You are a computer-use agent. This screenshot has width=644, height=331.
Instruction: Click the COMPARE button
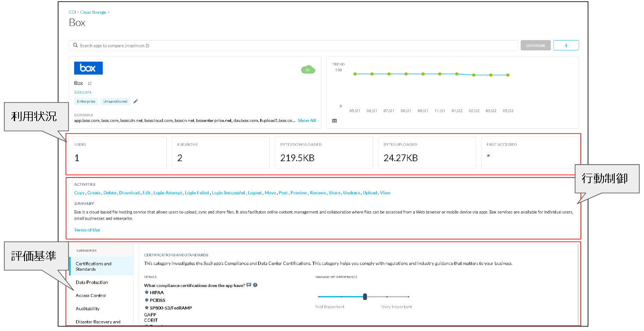tap(535, 45)
